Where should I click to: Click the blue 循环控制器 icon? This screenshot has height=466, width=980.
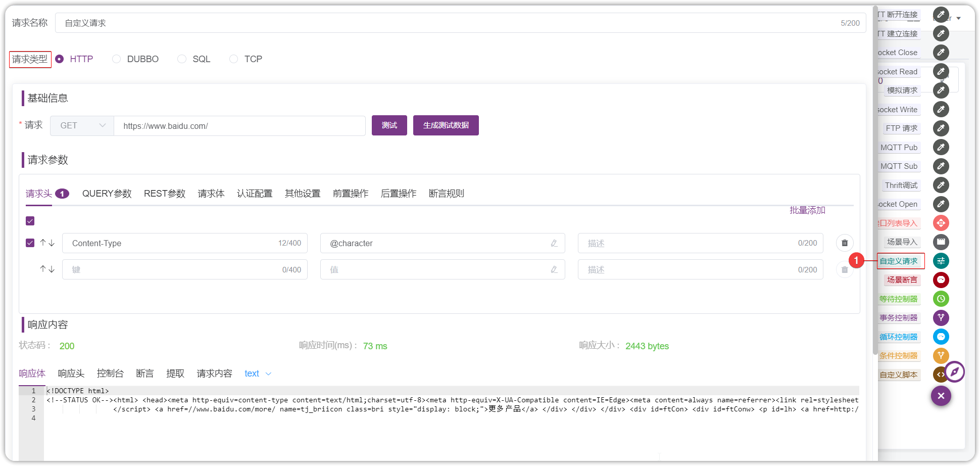tap(941, 337)
